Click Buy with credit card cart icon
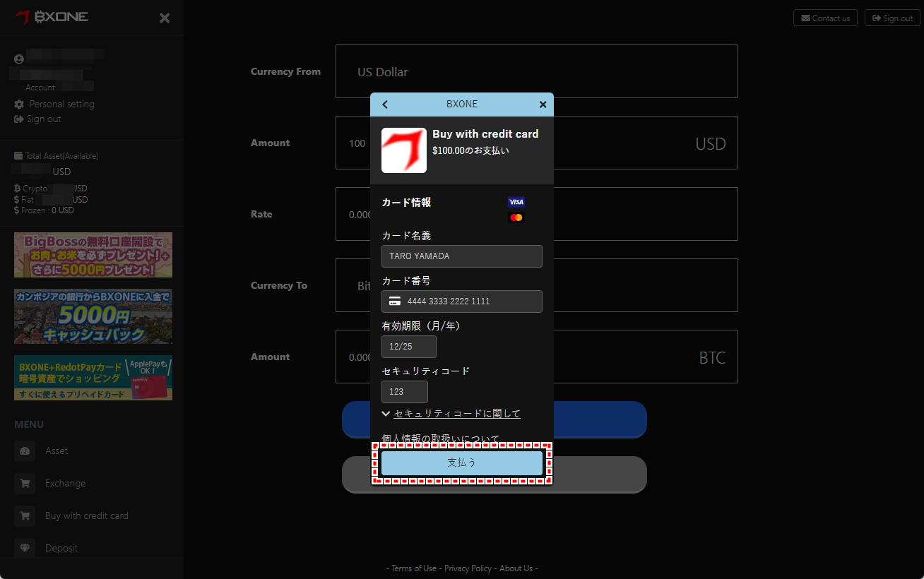Image resolution: width=924 pixels, height=579 pixels. coord(25,516)
